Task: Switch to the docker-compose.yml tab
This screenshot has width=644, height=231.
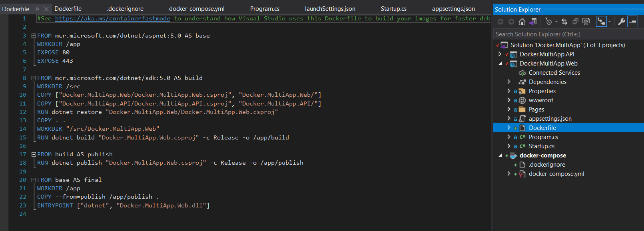Action: point(197,8)
